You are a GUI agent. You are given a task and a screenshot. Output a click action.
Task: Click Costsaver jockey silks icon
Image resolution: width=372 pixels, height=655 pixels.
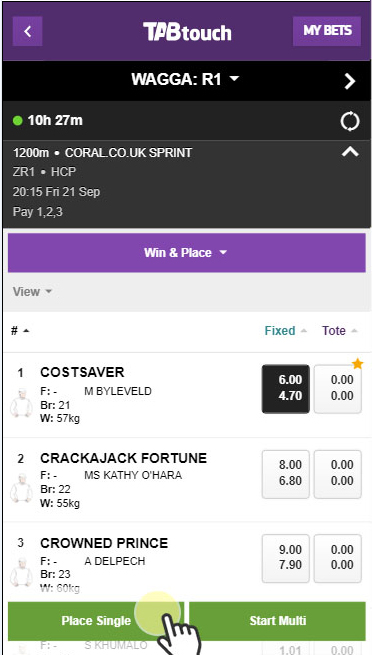coord(21,403)
